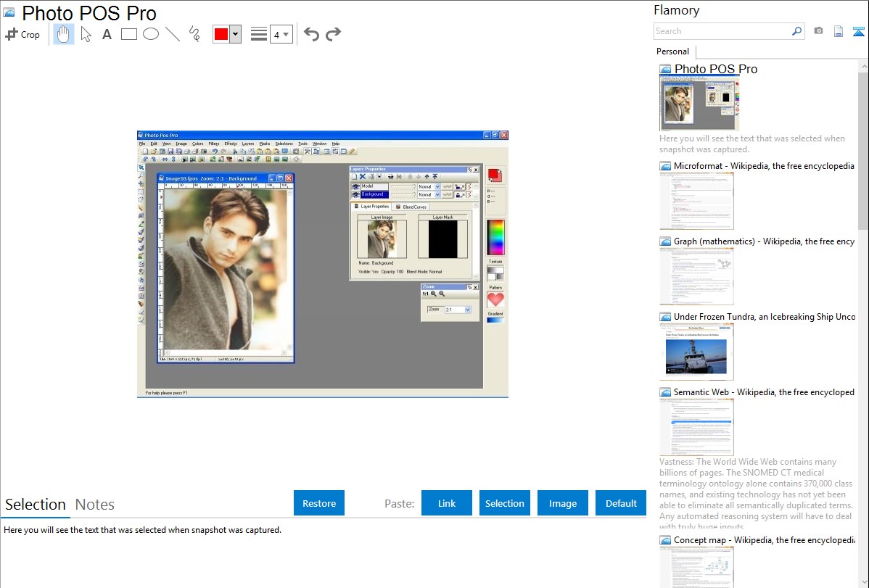This screenshot has width=869, height=588.
Task: Click the icon beside the Microformat snapshot title
Action: [665, 166]
